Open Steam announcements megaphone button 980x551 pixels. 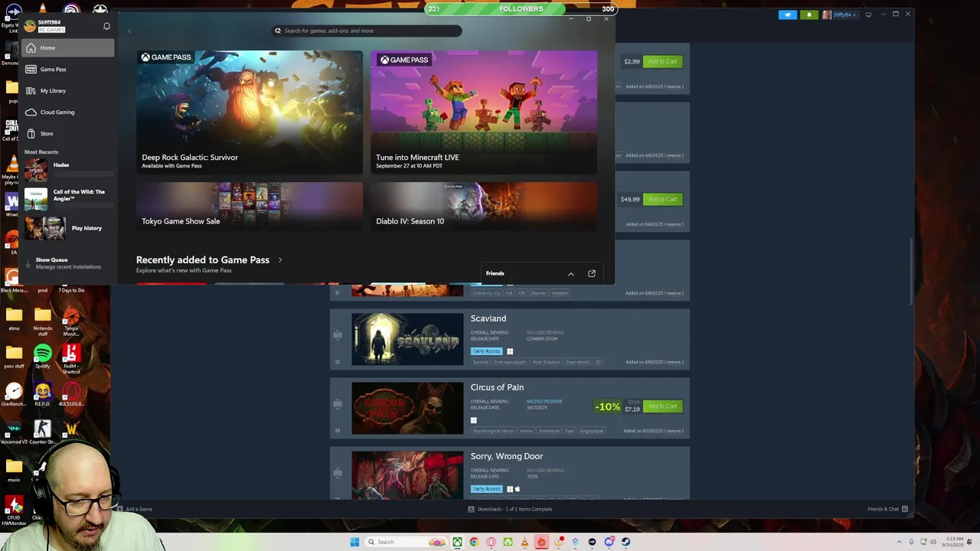point(788,15)
